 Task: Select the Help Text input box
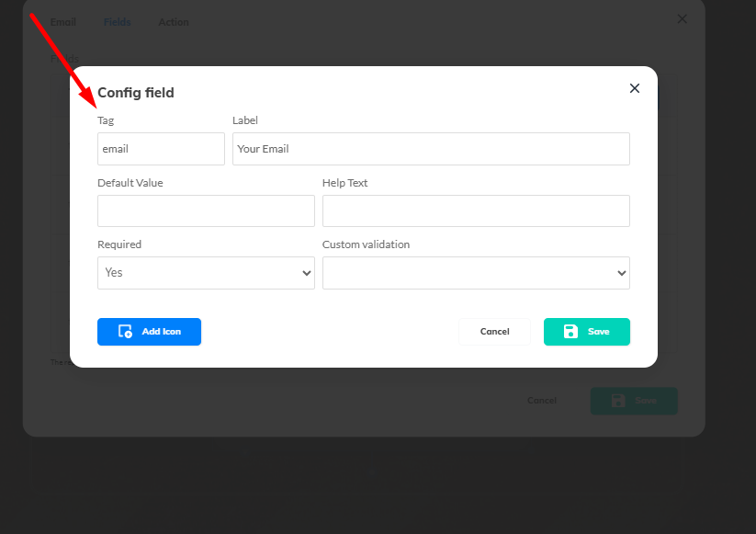click(x=476, y=210)
